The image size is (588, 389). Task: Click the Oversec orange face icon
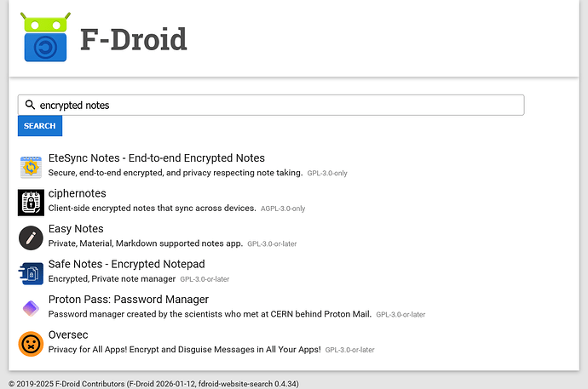click(31, 343)
